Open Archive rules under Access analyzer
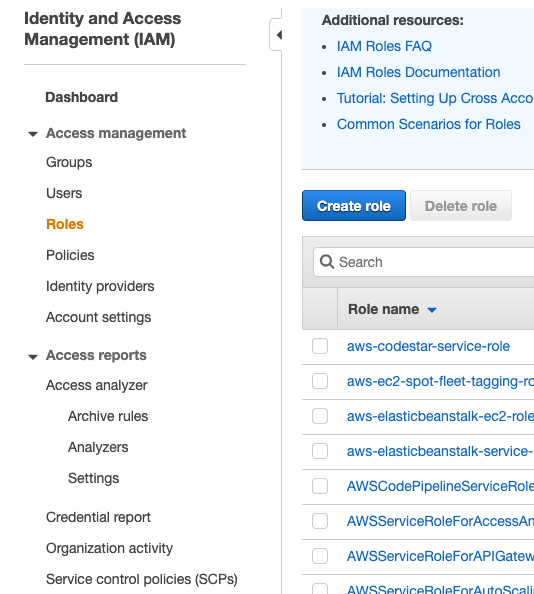The image size is (534, 594). (x=108, y=416)
